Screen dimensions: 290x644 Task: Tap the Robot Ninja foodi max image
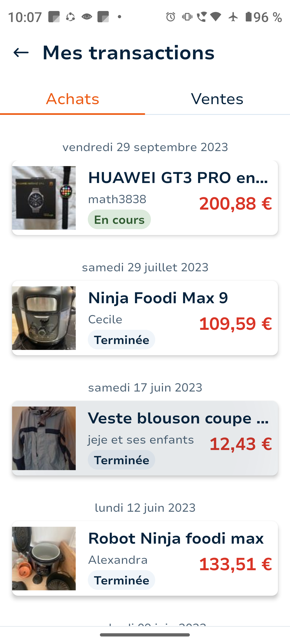pos(44,558)
